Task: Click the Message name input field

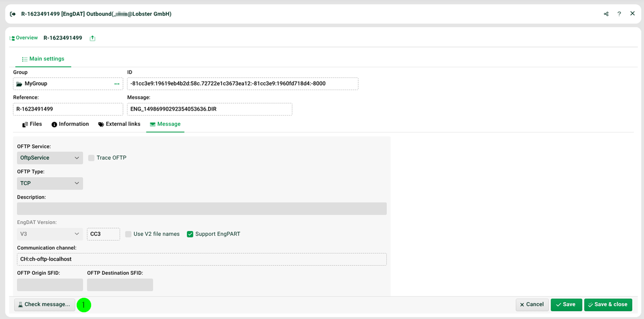Action: click(x=210, y=109)
